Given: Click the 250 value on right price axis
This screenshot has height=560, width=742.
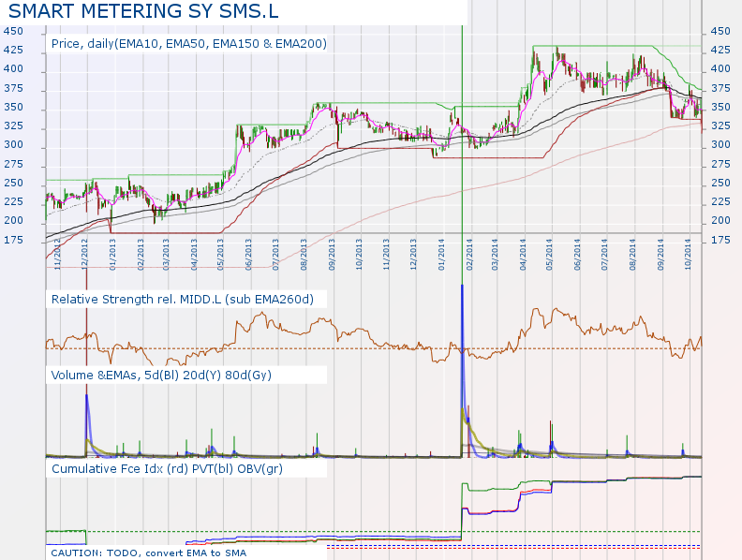Looking at the screenshot, I should pos(720,183).
